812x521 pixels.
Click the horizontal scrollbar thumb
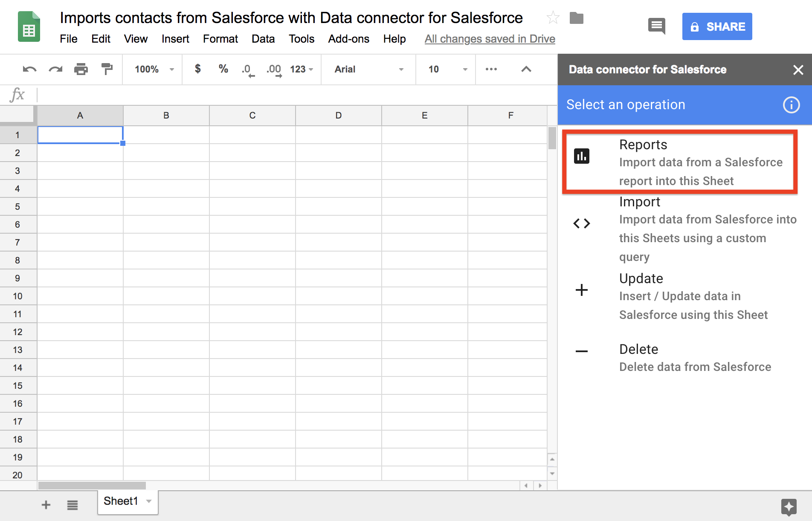(x=92, y=486)
